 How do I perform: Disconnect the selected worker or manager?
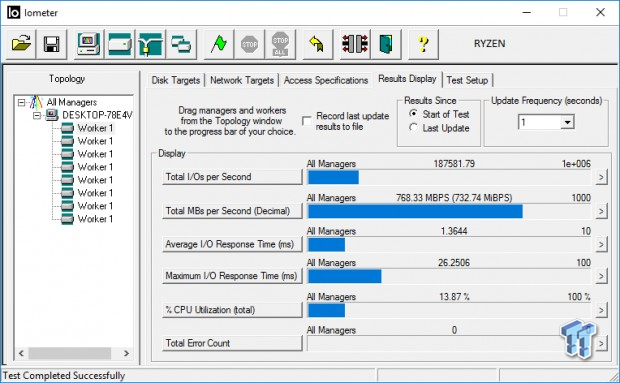click(355, 44)
